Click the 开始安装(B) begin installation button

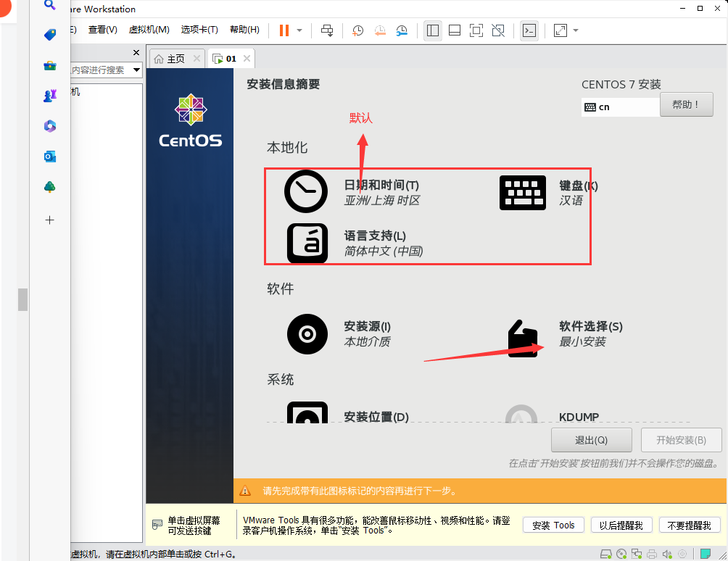[x=681, y=440]
